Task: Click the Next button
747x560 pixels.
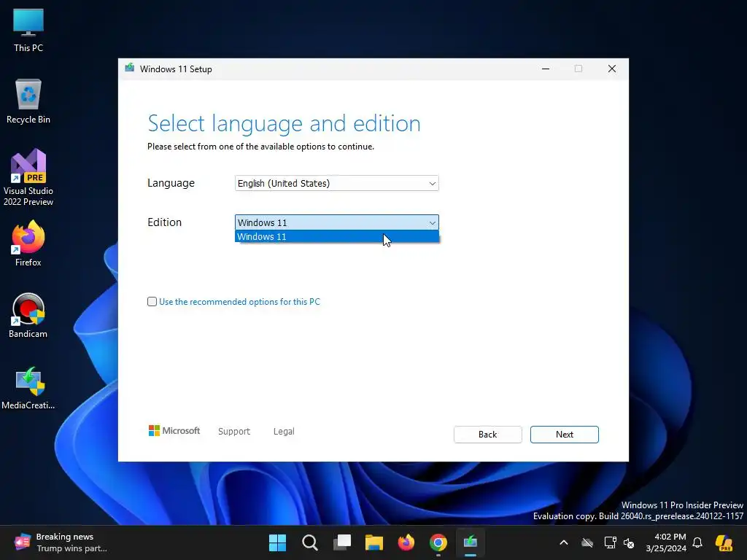Action: click(564, 435)
